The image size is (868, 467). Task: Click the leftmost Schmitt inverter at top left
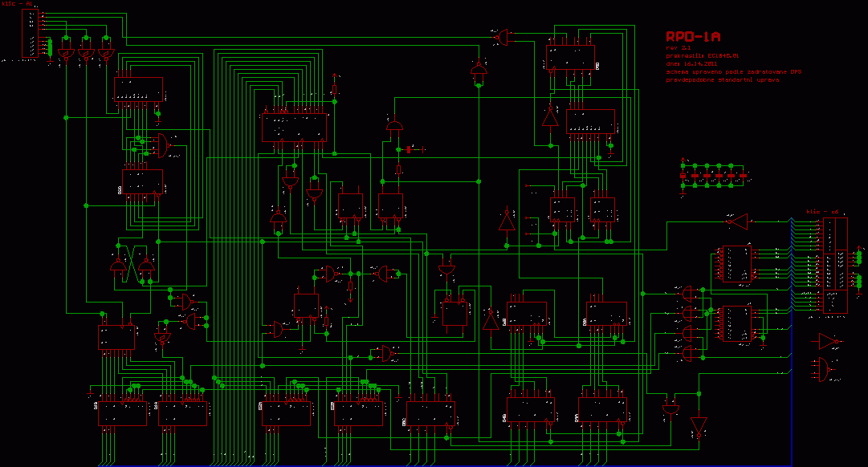pyautogui.click(x=66, y=55)
